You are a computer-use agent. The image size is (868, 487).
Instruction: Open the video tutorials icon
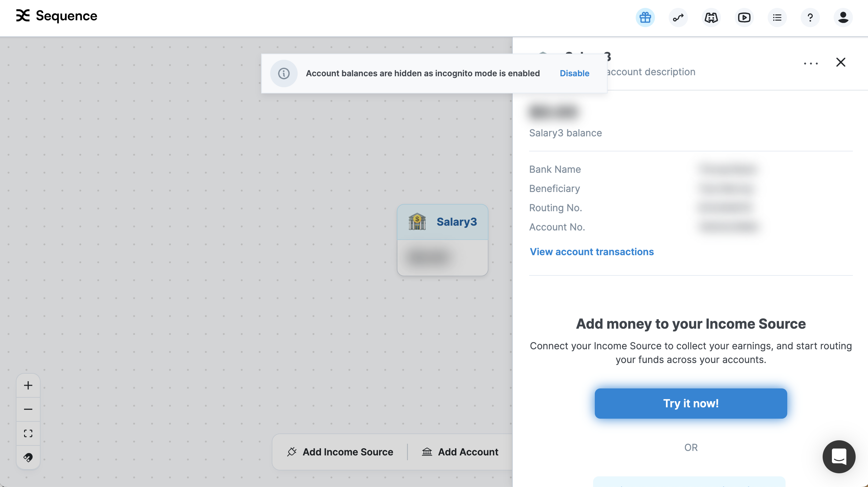(744, 17)
